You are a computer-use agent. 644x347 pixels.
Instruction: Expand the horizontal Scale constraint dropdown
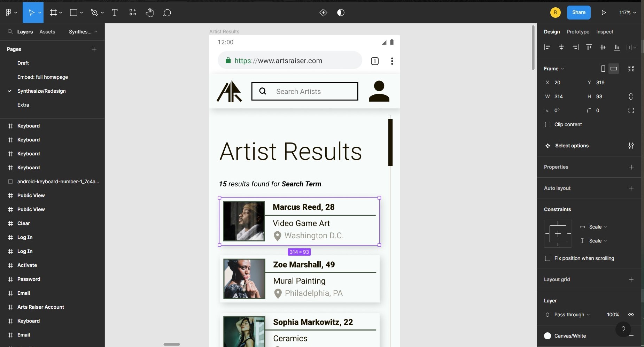[598, 227]
